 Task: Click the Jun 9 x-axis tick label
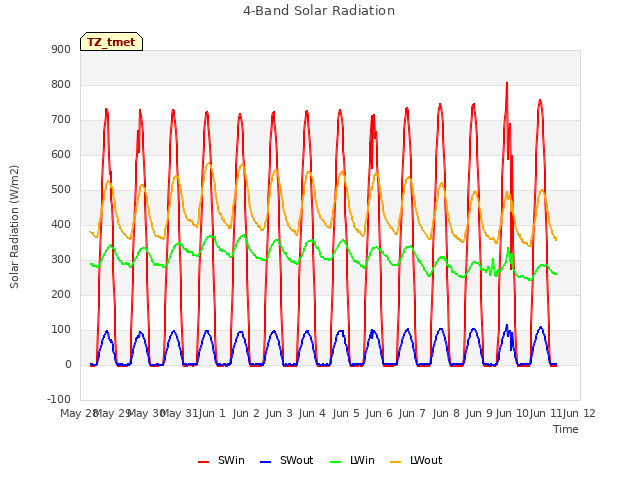(x=479, y=413)
